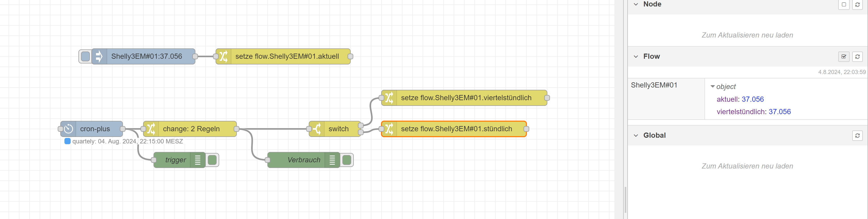Select the setze flow.Shelly3EM#01.aktuell node label

[287, 56]
